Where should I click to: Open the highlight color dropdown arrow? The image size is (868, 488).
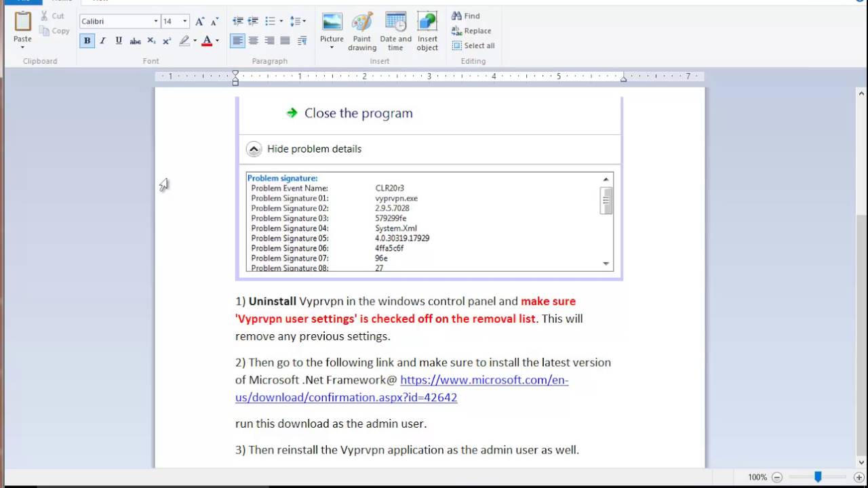(195, 41)
